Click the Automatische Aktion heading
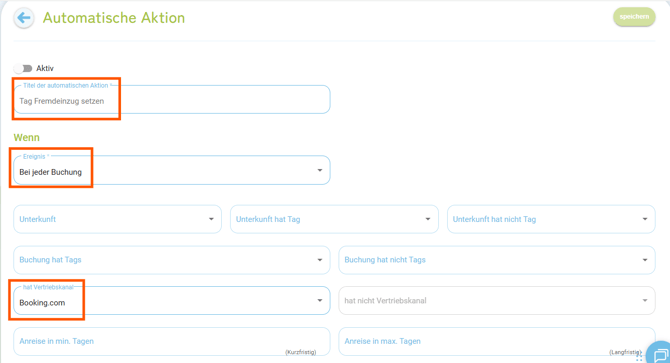This screenshot has height=363, width=670. pyautogui.click(x=114, y=18)
